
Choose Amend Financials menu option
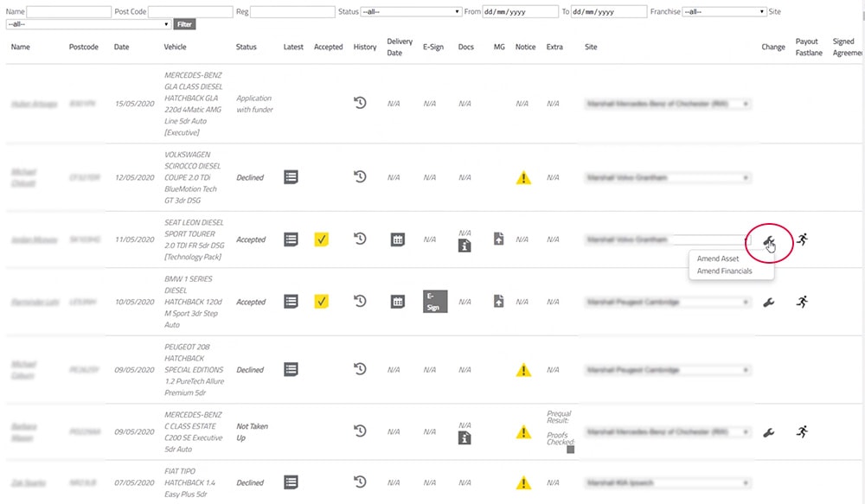724,271
